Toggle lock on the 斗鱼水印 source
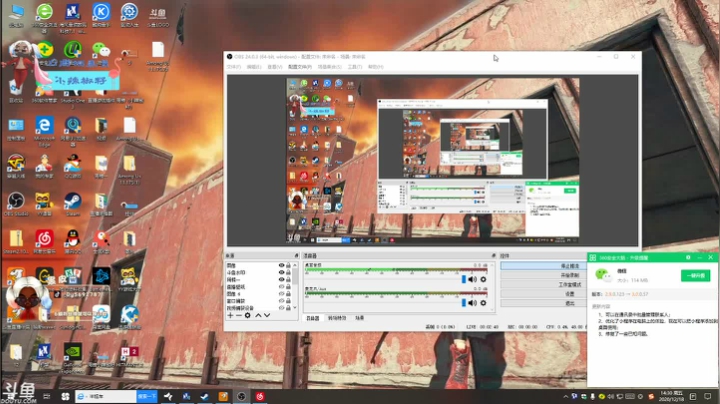Screen dimensions: 720x404 288,272
